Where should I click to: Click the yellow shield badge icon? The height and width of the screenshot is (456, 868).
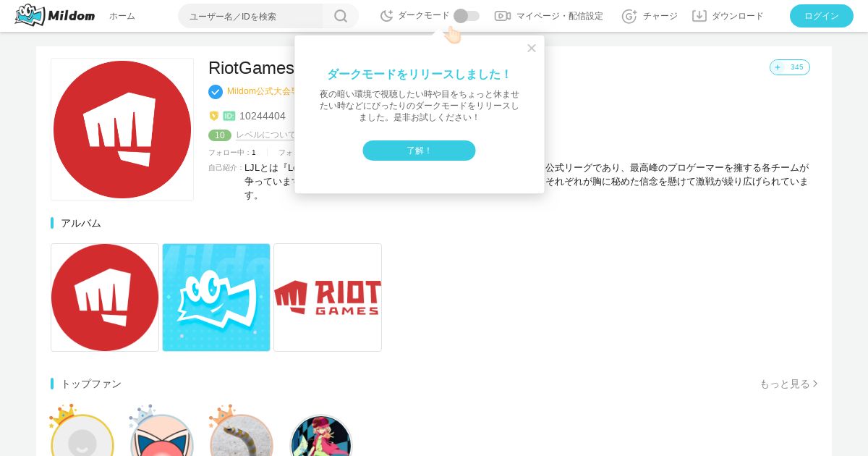pos(214,116)
